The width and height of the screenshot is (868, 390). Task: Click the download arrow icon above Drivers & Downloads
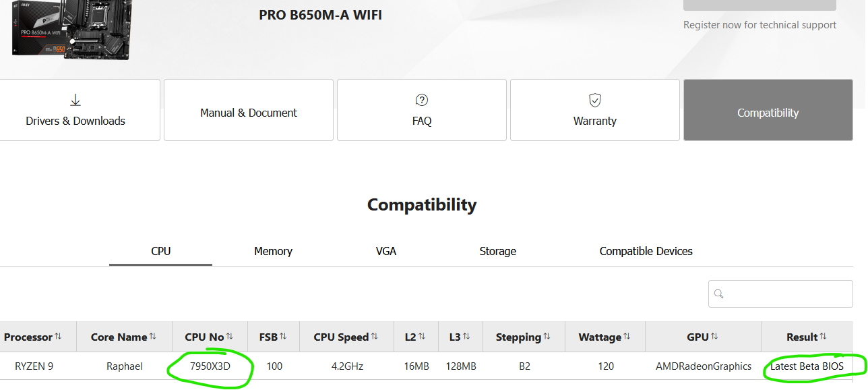point(75,101)
